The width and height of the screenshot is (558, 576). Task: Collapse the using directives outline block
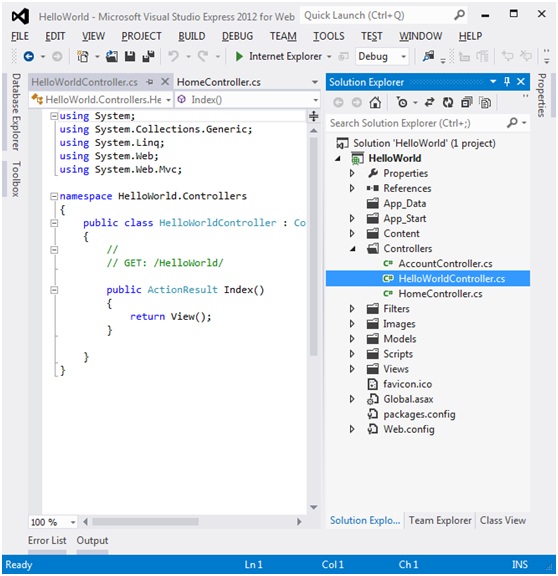(54, 116)
